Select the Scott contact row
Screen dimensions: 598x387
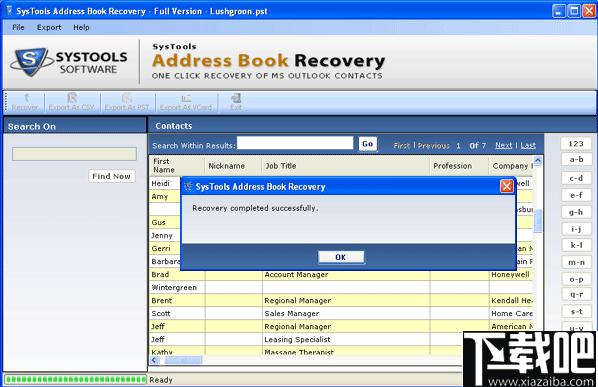coord(341,313)
